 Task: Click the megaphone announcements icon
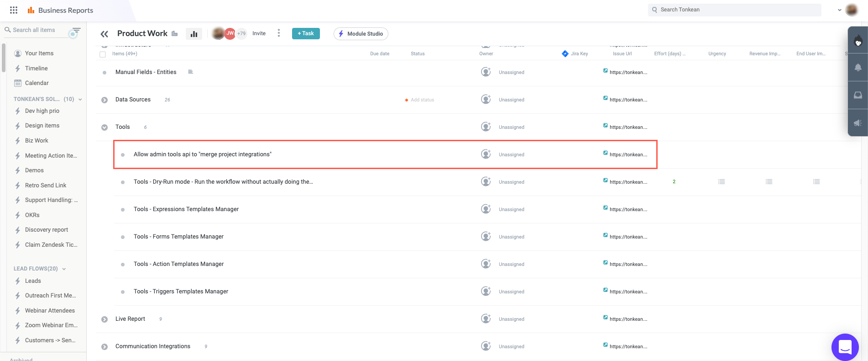858,123
